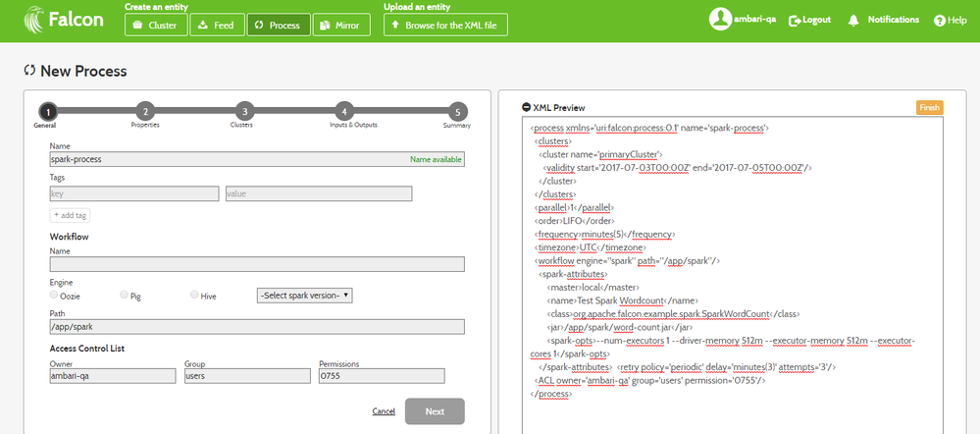Browse for the XML file to upload
Screen dimensions: 980x434
pos(445,25)
